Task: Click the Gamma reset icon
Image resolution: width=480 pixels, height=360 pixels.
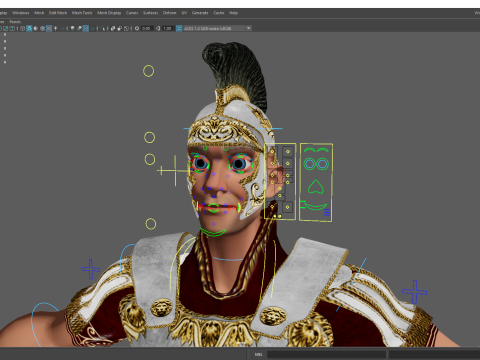Action: tap(158, 28)
